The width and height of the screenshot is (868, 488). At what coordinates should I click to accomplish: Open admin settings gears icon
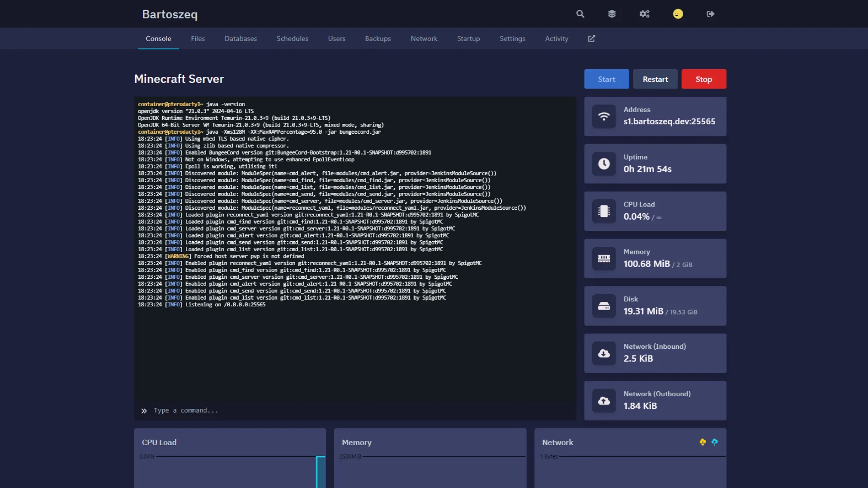click(644, 14)
